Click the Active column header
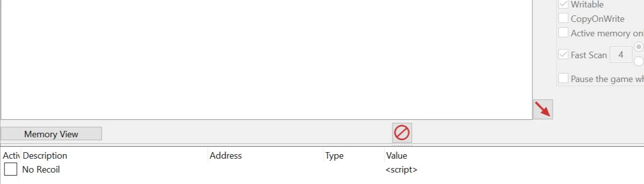The height and width of the screenshot is (184, 644). (11, 156)
